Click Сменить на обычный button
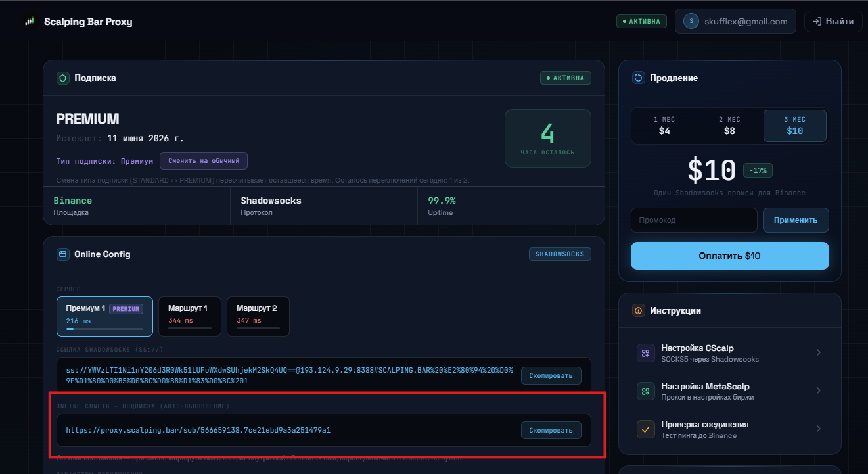 point(204,160)
